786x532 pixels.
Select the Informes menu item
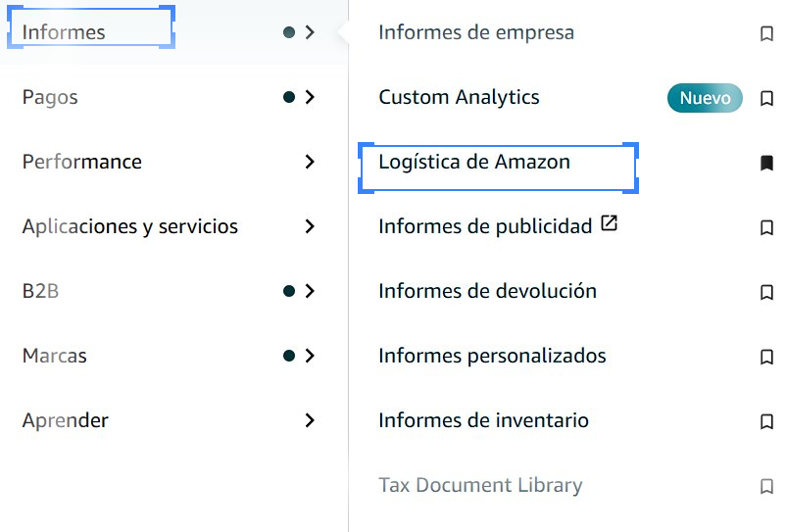(x=64, y=32)
